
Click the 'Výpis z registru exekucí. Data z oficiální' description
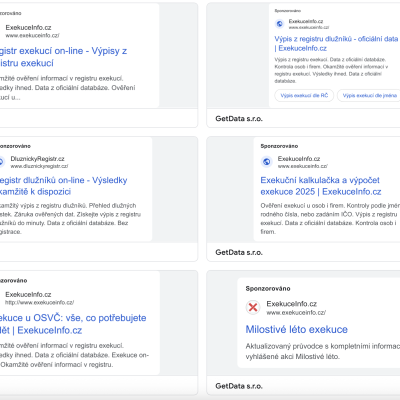pos(331,70)
